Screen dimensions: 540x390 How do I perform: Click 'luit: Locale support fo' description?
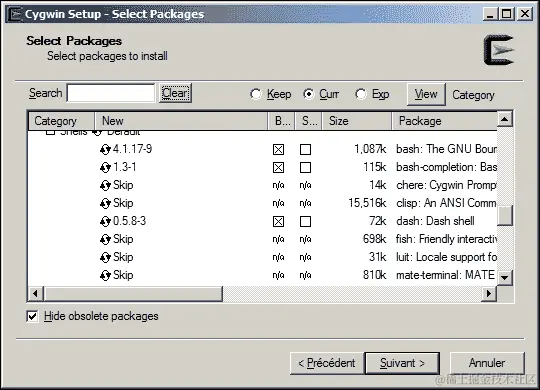(446, 257)
